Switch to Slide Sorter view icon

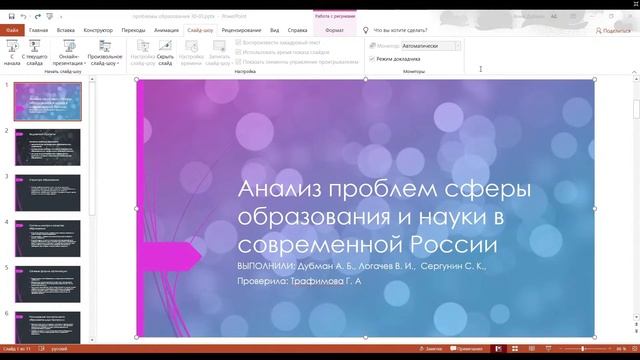coord(515,349)
